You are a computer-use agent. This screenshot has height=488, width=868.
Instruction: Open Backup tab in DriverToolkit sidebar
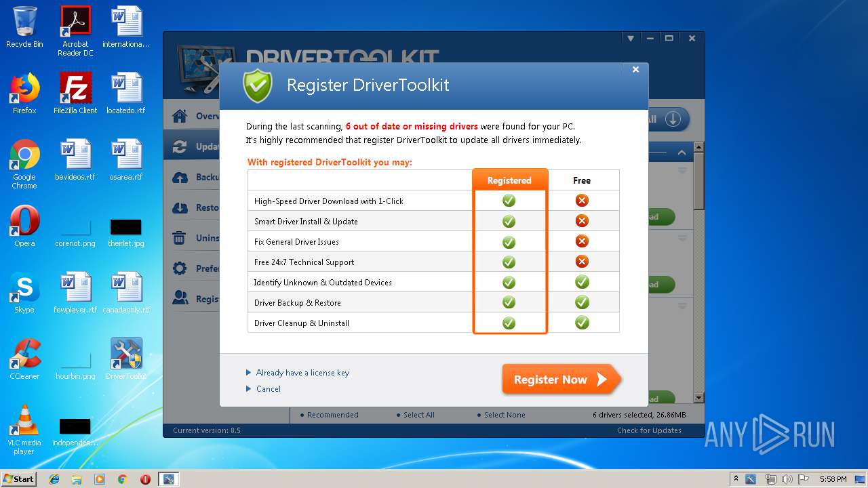point(192,177)
